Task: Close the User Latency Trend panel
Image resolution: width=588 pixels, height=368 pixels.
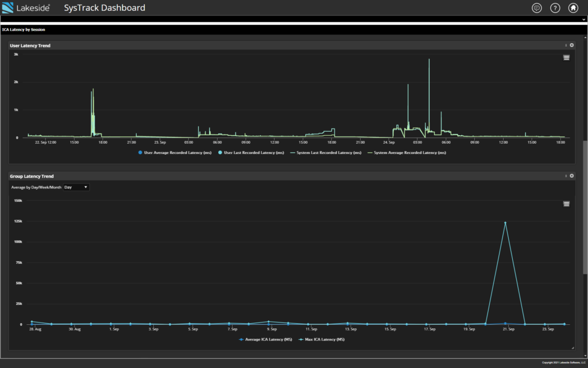Action: (x=571, y=45)
